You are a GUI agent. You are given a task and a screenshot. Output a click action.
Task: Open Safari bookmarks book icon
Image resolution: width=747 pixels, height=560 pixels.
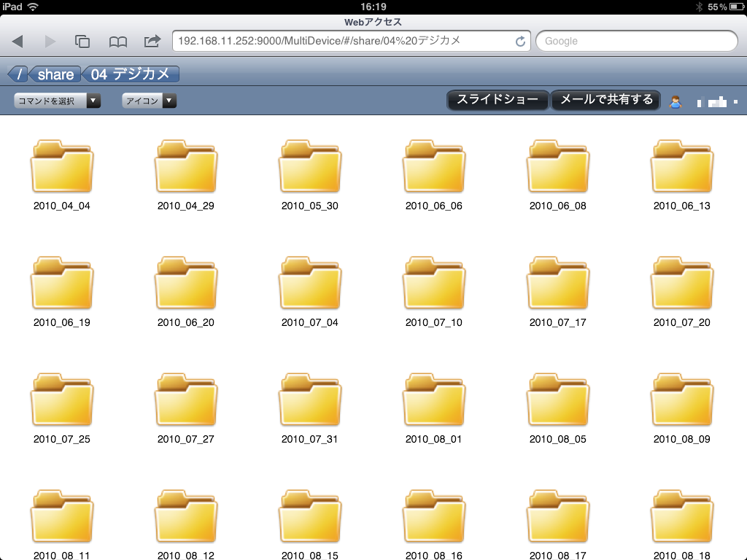click(x=117, y=42)
